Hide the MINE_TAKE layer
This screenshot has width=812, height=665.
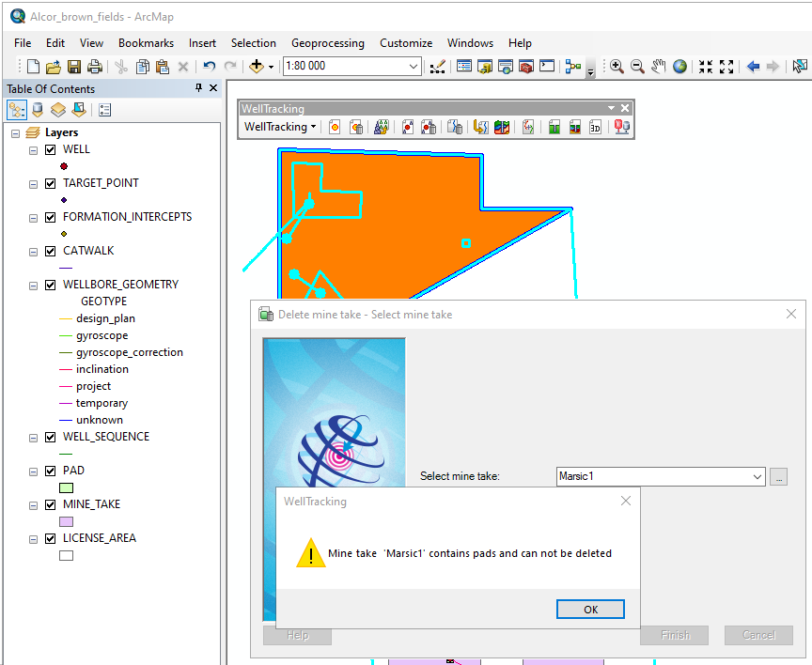(x=50, y=504)
